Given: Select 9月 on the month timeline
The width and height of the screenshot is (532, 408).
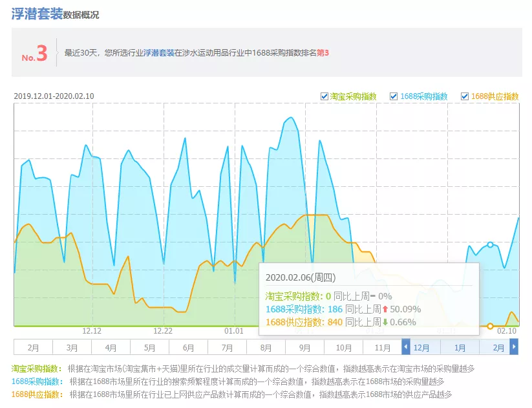Looking at the screenshot, I should 304,348.
